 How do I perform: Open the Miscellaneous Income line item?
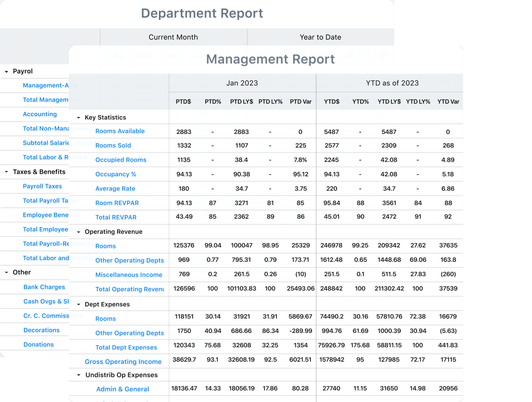(129, 275)
